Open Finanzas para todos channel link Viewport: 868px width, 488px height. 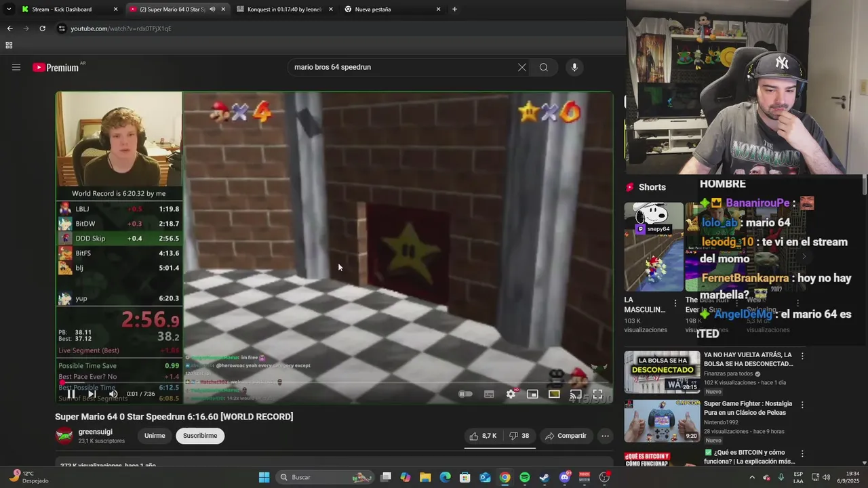728,373
